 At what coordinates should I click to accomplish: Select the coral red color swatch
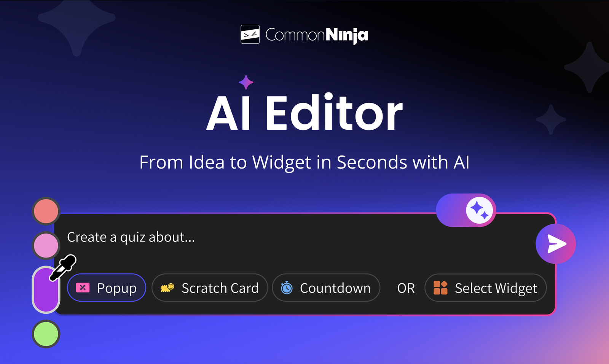(46, 211)
